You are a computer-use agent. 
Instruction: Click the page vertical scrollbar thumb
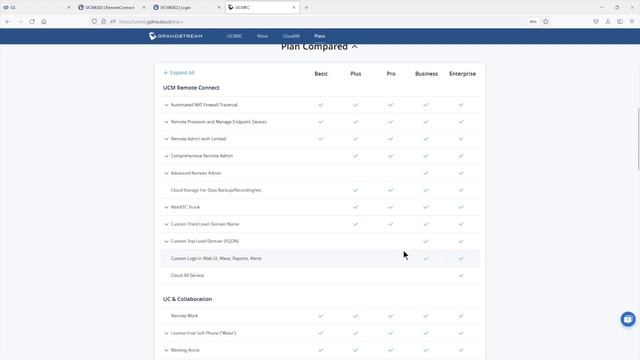[x=638, y=139]
